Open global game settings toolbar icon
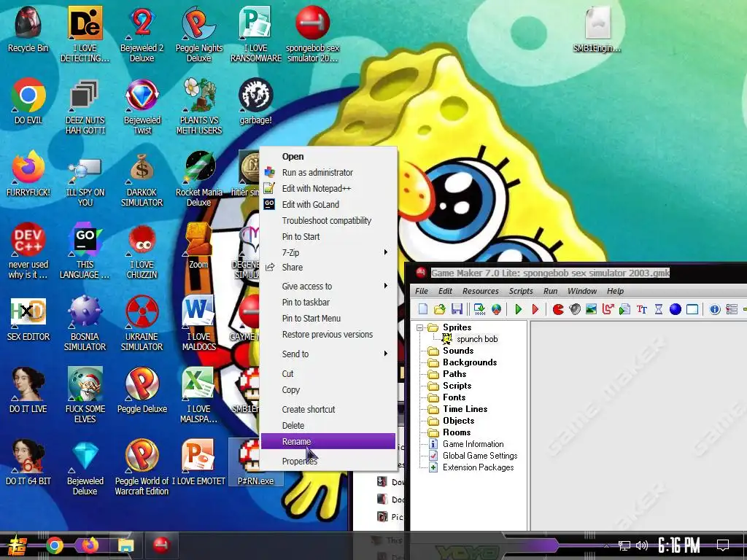This screenshot has width=747, height=560. [732, 309]
